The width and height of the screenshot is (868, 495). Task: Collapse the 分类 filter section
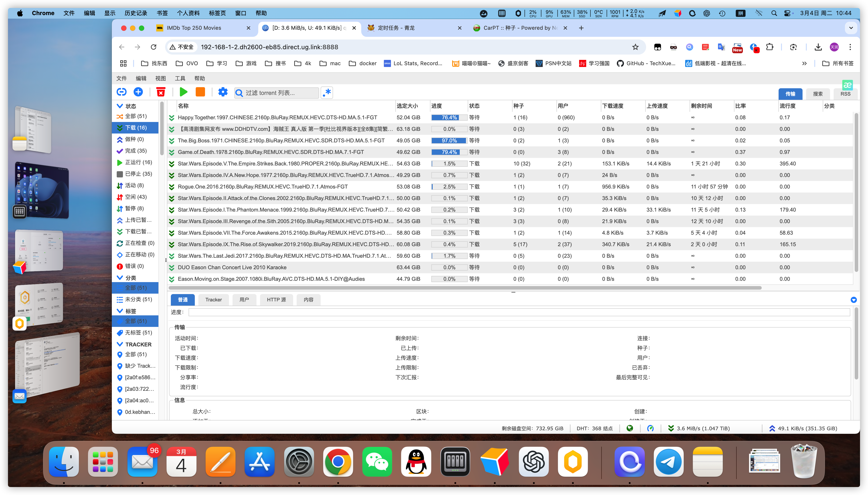point(120,278)
